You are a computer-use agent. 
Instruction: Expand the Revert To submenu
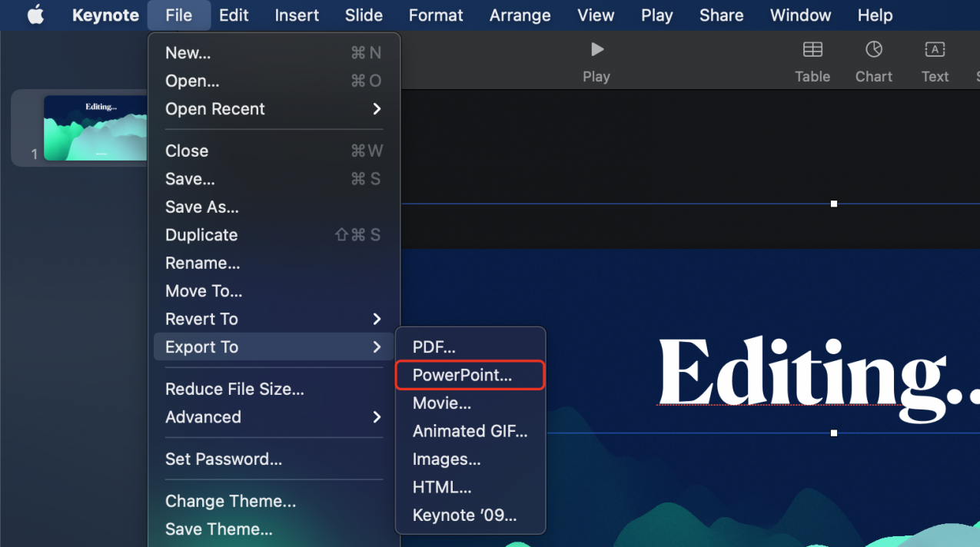coord(274,319)
